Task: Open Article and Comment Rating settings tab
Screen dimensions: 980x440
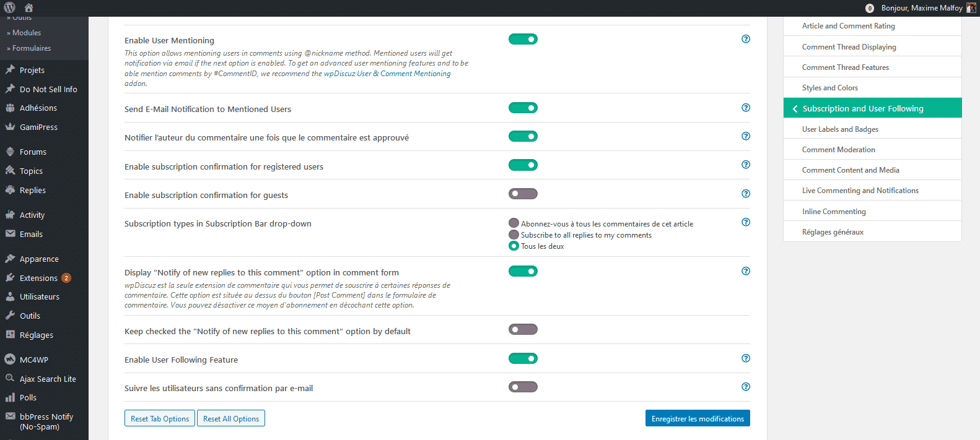Action: point(872,26)
